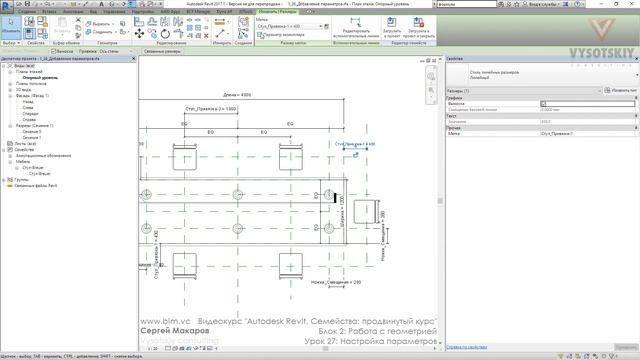Viewport: 640px width, 360px height.
Task: Click the Rotate tool icon
Action: click(165, 33)
